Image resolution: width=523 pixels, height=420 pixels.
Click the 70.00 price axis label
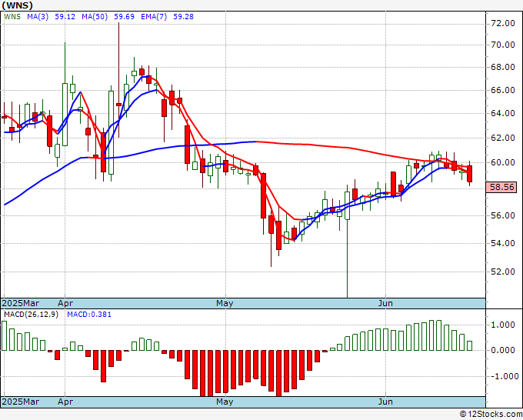pyautogui.click(x=503, y=45)
